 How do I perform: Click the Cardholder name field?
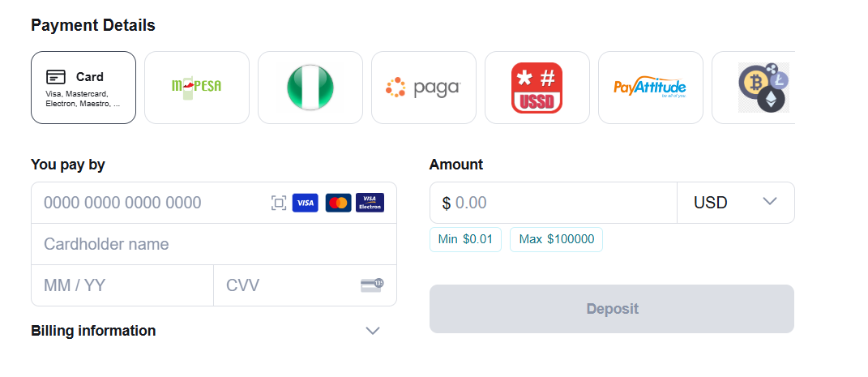click(x=214, y=244)
